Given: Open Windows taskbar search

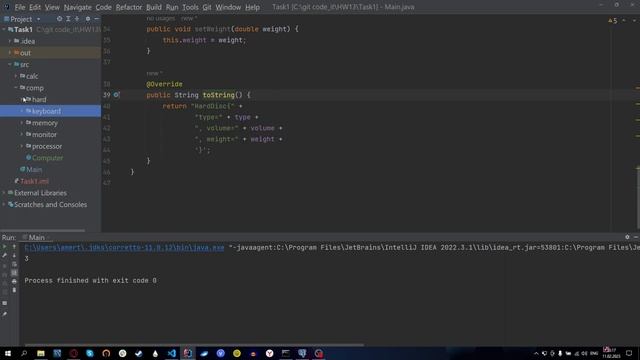Looking at the screenshot, I should pos(24,353).
